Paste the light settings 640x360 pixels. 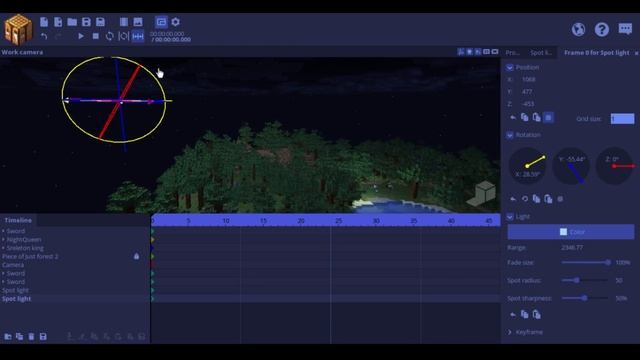coord(536,315)
